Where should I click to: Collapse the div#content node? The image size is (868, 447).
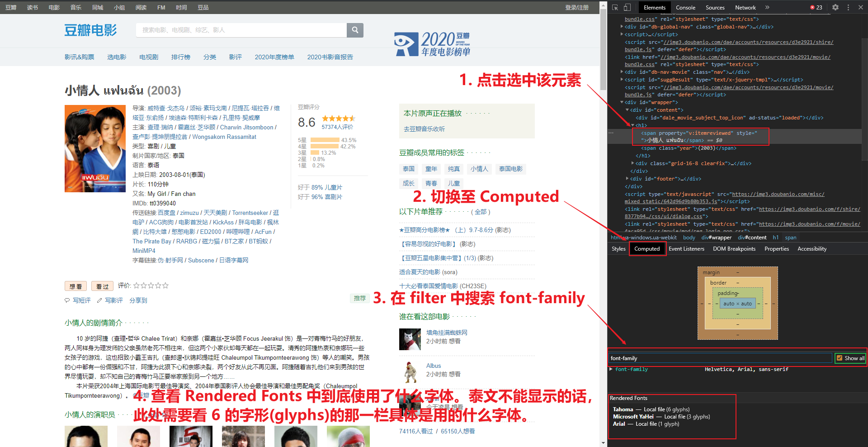(x=627, y=110)
